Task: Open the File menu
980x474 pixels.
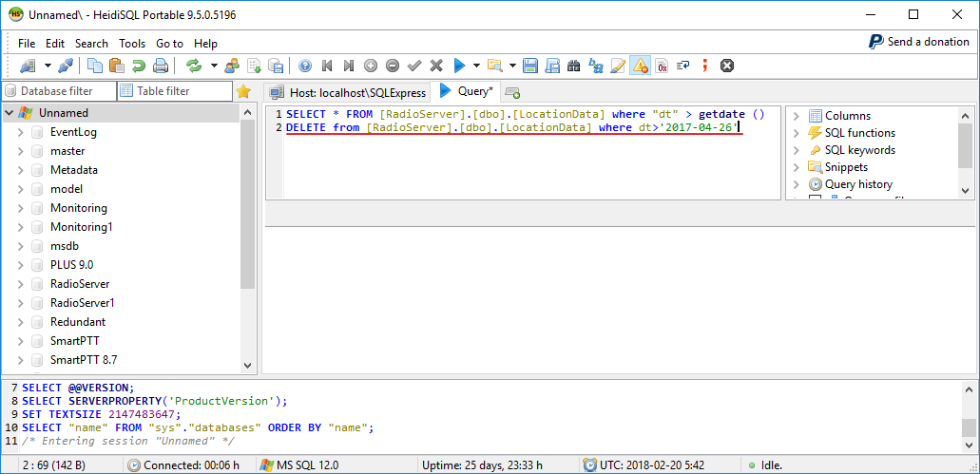Action: [27, 44]
